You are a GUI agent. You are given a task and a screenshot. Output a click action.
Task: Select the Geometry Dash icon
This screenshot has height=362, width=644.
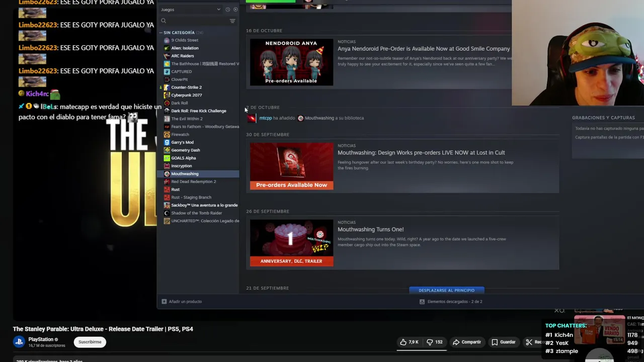(x=167, y=150)
